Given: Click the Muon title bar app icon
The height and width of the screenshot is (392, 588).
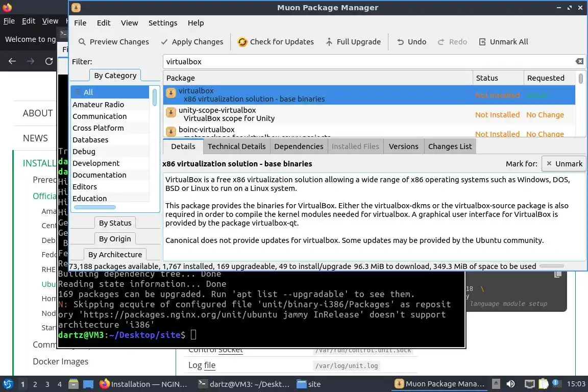Looking at the screenshot, I should click(76, 8).
